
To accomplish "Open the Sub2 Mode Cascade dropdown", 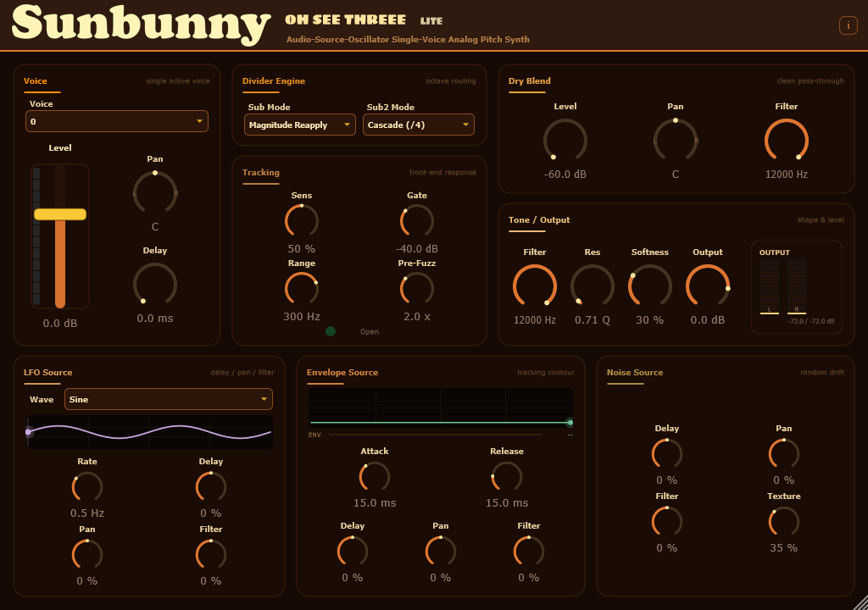I will pos(419,125).
